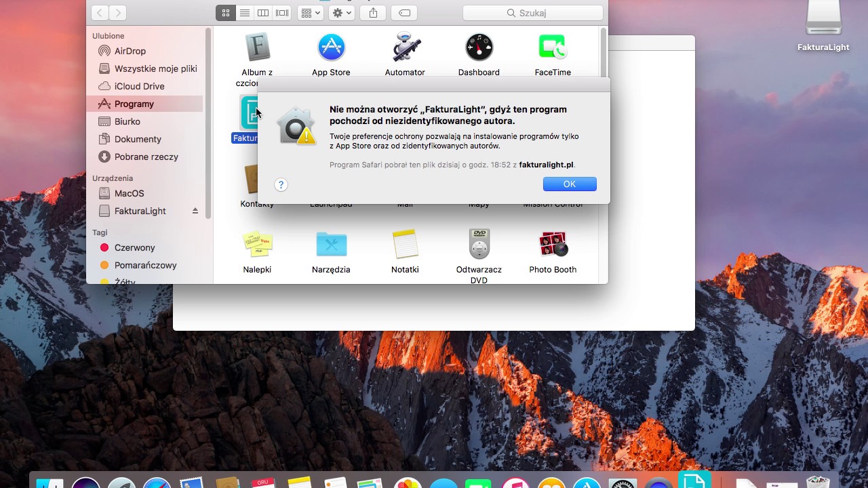Open Pobrane rzeczy in the sidebar
The height and width of the screenshot is (488, 868).
138,157
